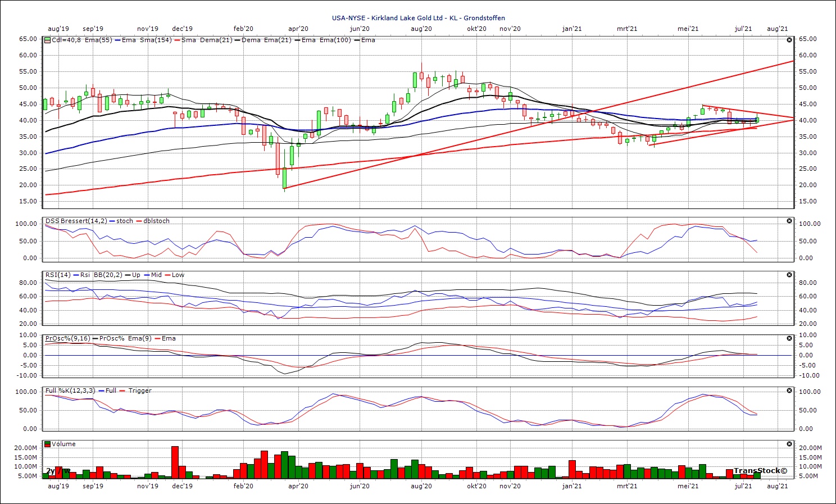The image size is (836, 504).
Task: Click the Volume panel label
Action: click(x=64, y=444)
